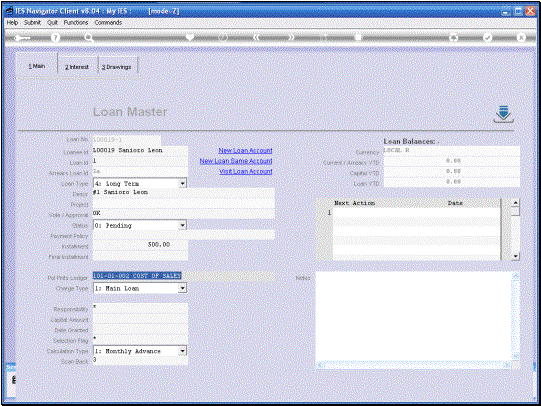Switch to the Drawings tab
The image size is (541, 406).
[x=117, y=67]
